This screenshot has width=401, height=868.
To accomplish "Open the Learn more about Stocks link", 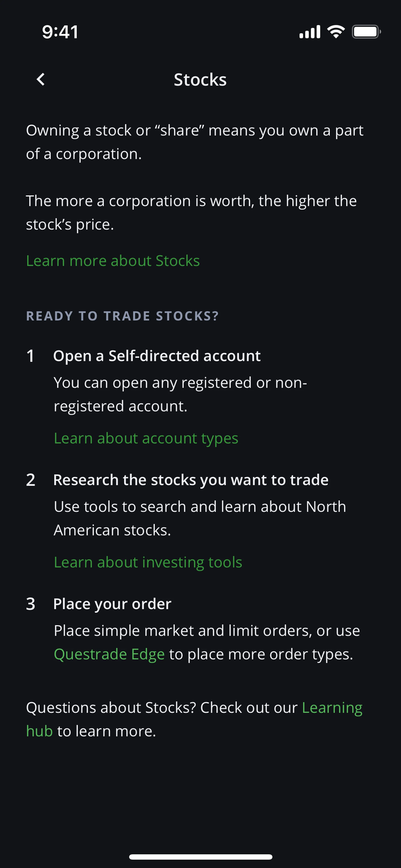I will pyautogui.click(x=113, y=261).
